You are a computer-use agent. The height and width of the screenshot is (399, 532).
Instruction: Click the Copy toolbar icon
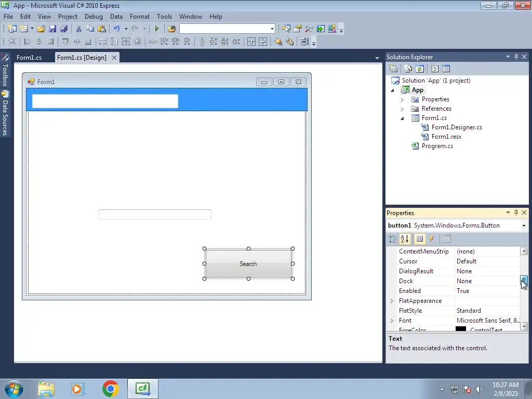90,29
